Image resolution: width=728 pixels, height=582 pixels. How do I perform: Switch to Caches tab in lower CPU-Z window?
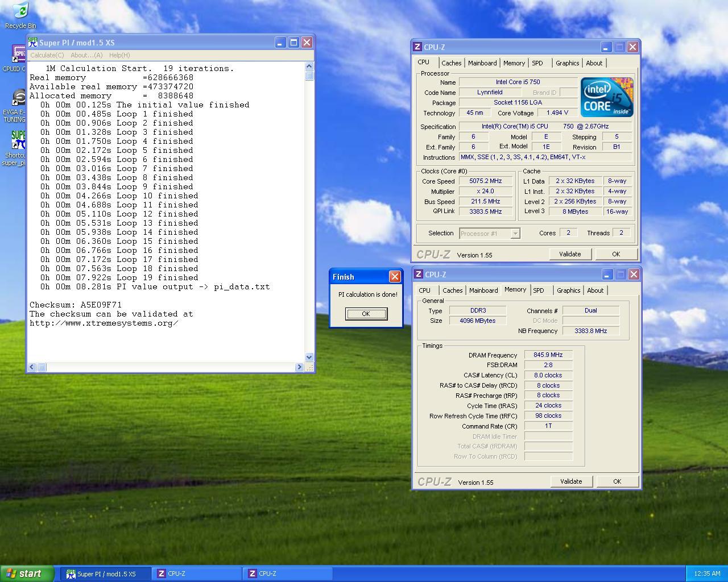[453, 290]
